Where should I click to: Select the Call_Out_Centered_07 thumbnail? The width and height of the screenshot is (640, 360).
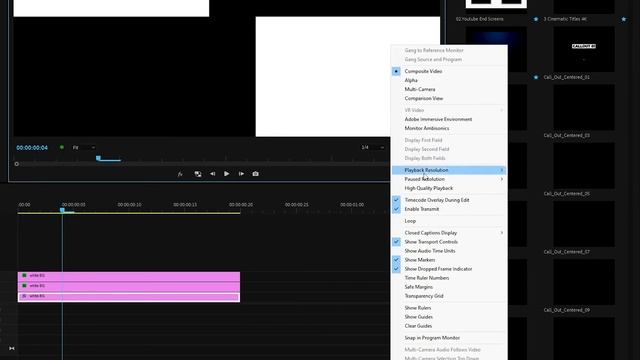point(584,224)
